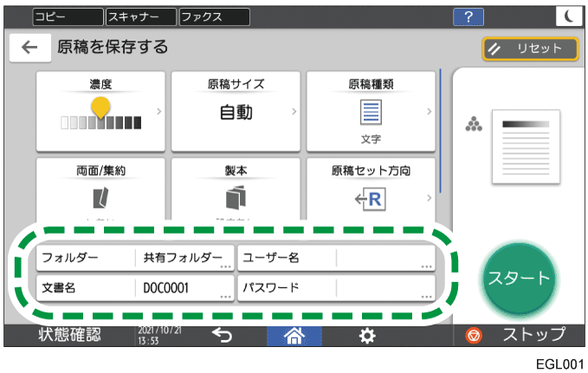
Task: Open settings with the gear icon
Action: (367, 335)
